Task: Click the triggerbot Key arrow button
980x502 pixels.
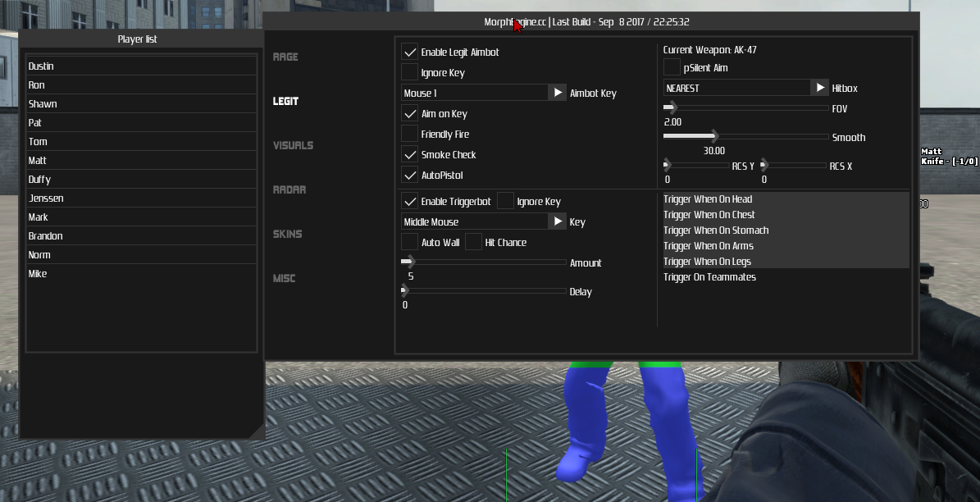Action: 558,222
